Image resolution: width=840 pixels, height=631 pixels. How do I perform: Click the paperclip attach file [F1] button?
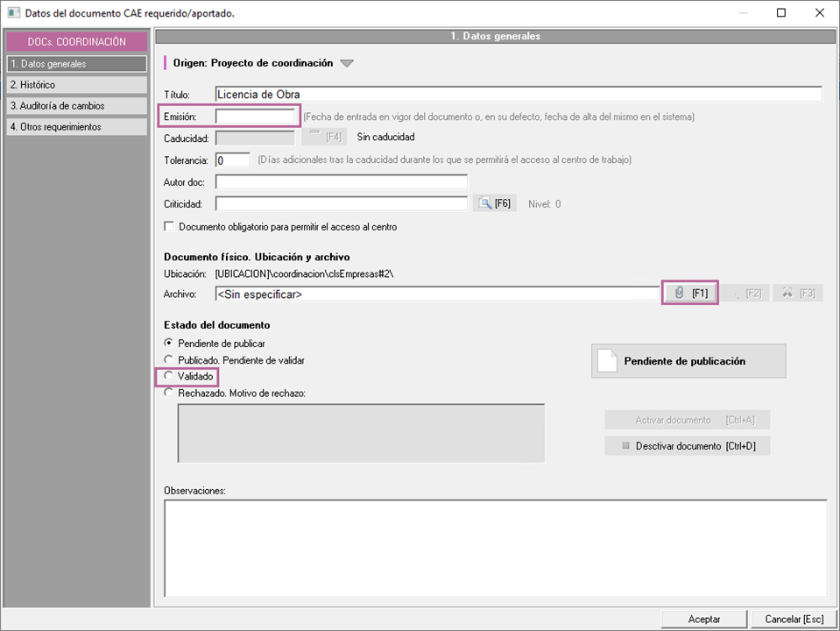[690, 293]
